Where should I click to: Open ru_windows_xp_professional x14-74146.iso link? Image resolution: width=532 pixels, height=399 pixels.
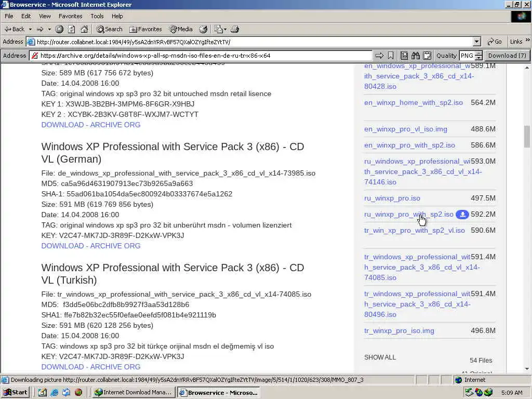coord(423,171)
